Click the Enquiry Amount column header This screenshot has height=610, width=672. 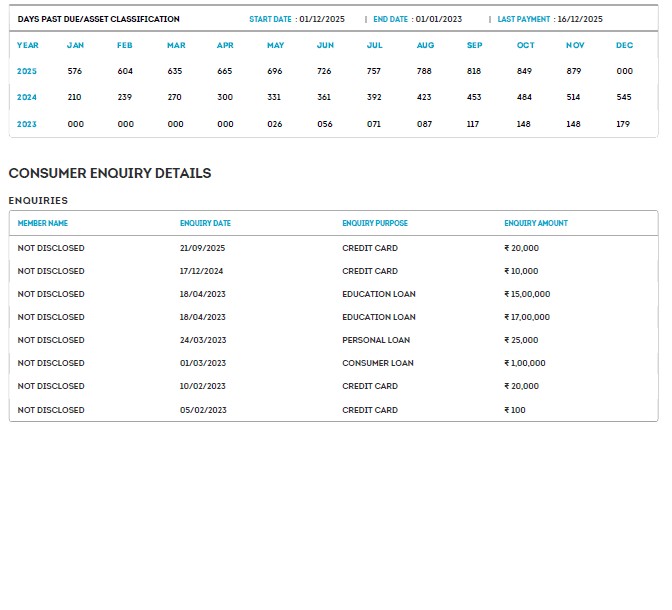pyautogui.click(x=536, y=223)
